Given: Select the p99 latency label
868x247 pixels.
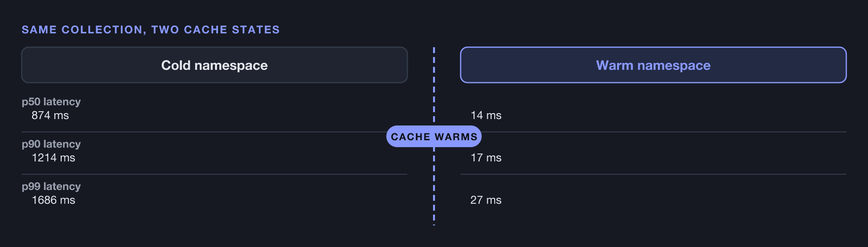Looking at the screenshot, I should click(x=51, y=186).
